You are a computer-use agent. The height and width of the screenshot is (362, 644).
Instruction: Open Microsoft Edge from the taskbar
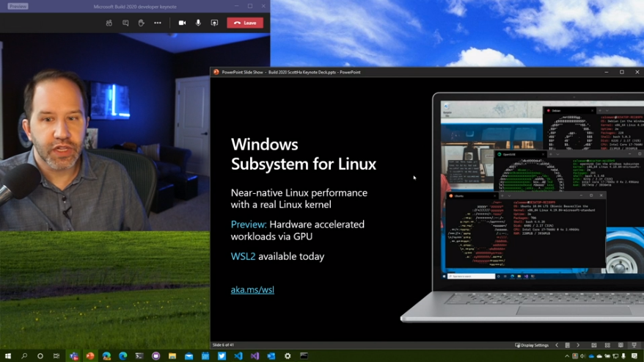[122, 356]
